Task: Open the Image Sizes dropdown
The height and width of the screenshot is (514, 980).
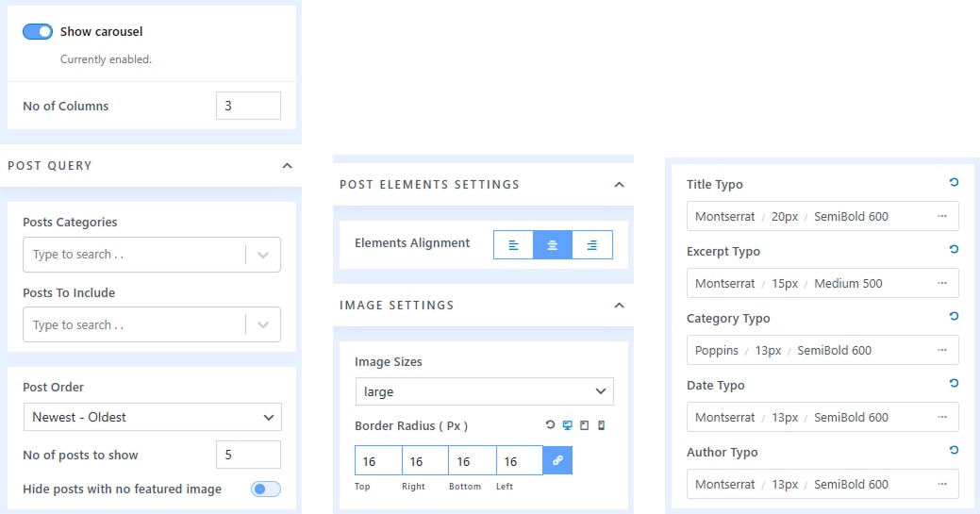Action: coord(484,391)
